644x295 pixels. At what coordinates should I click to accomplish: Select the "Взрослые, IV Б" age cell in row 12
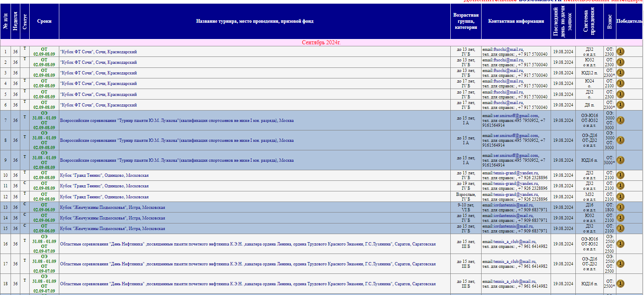click(466, 197)
